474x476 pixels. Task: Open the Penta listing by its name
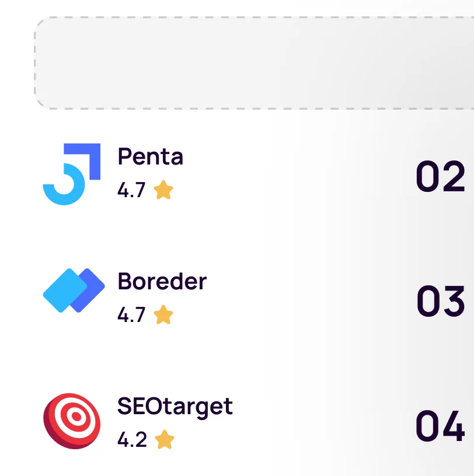click(x=151, y=156)
